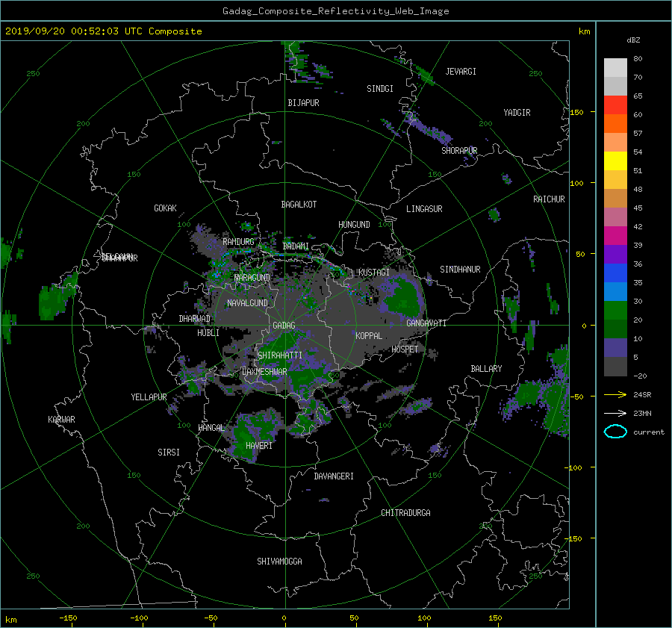Click the BADAMI city label
This screenshot has width=672, height=628.
pyautogui.click(x=296, y=246)
